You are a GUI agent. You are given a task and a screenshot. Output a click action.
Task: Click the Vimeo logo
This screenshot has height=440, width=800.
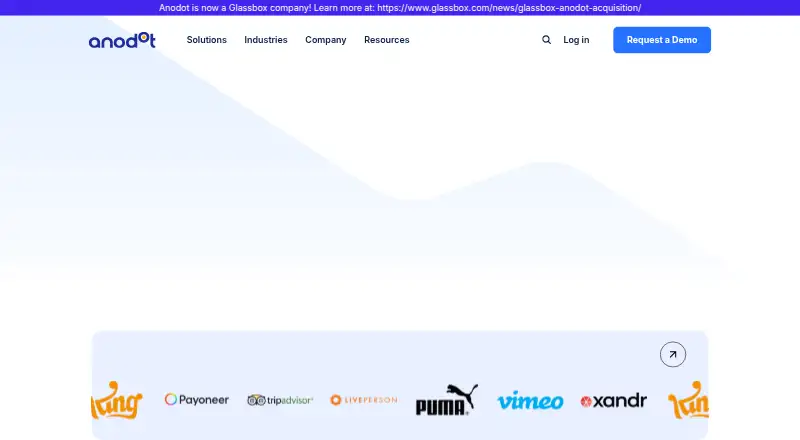tap(530, 401)
